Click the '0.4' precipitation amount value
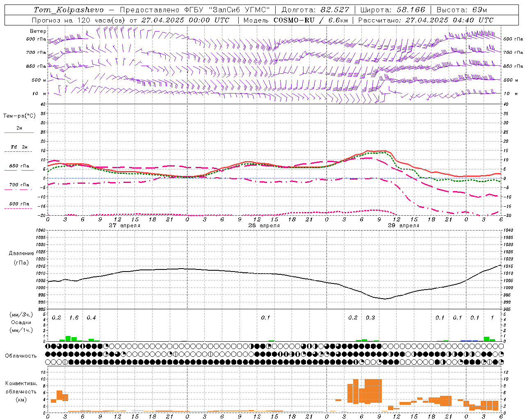 (91, 318)
